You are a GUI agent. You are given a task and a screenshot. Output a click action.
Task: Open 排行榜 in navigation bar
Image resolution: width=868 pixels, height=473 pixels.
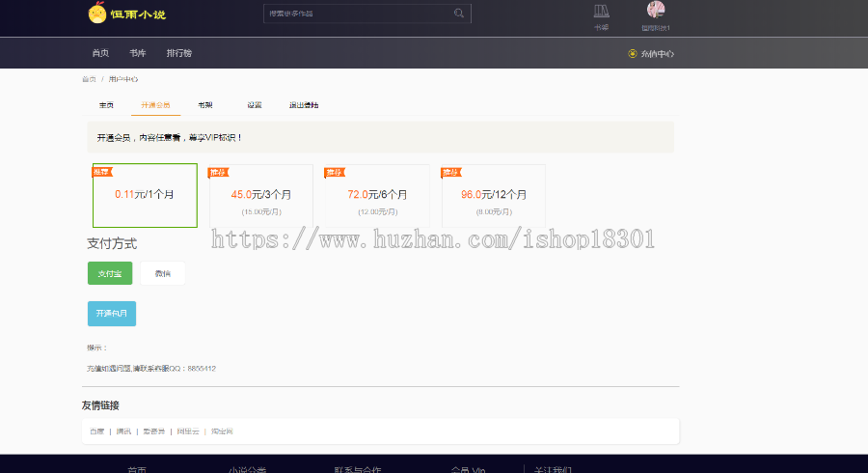tap(178, 53)
